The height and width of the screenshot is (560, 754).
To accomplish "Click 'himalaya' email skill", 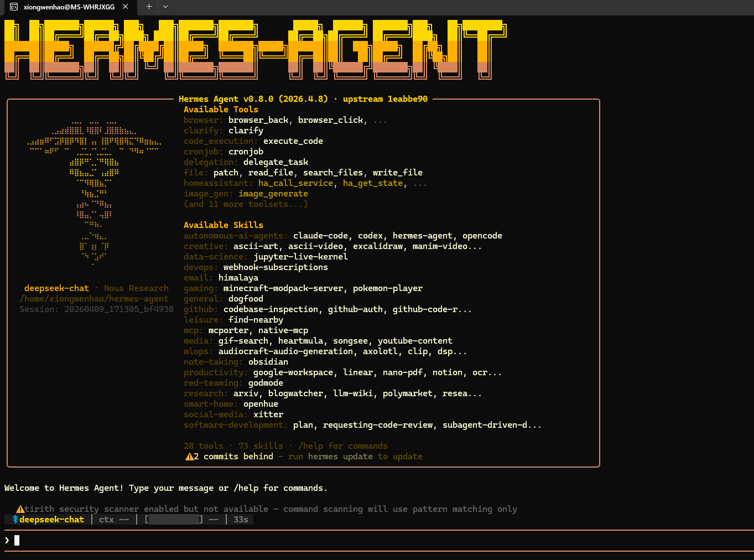I will [238, 278].
